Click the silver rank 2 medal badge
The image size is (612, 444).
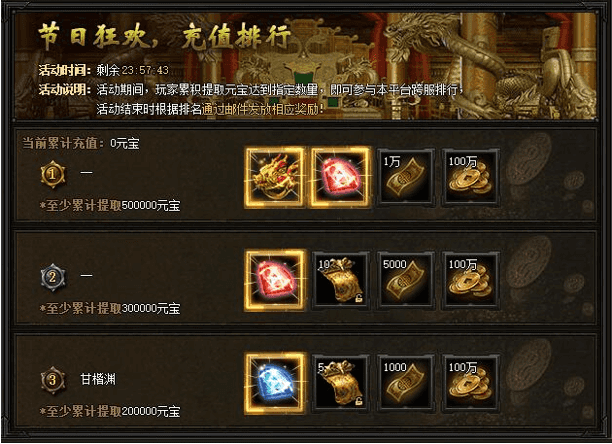tap(53, 277)
